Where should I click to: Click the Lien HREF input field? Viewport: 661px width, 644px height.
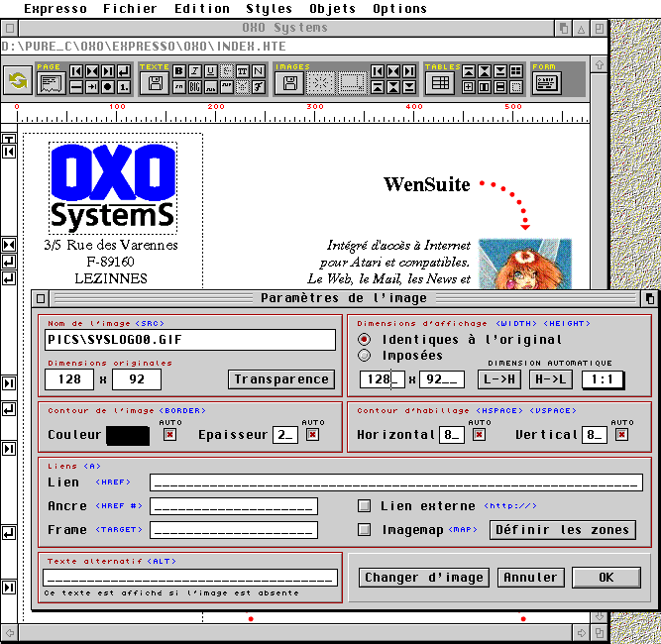point(395,483)
